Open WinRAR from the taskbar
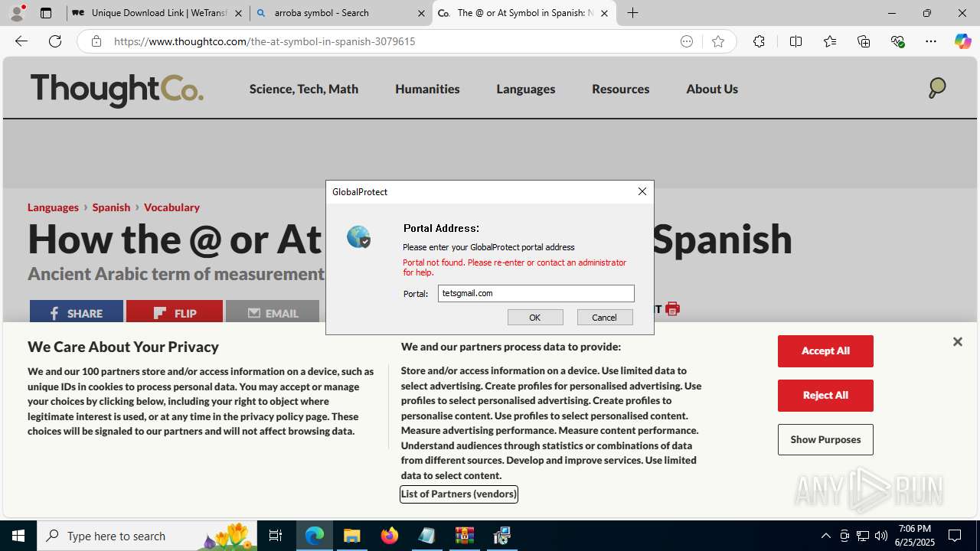980x551 pixels. click(465, 536)
